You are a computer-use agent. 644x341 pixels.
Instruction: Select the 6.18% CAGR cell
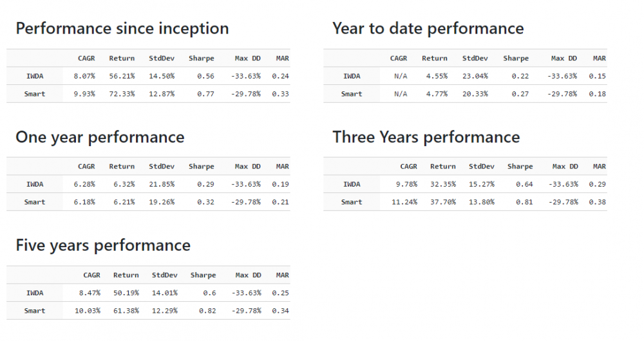point(84,202)
